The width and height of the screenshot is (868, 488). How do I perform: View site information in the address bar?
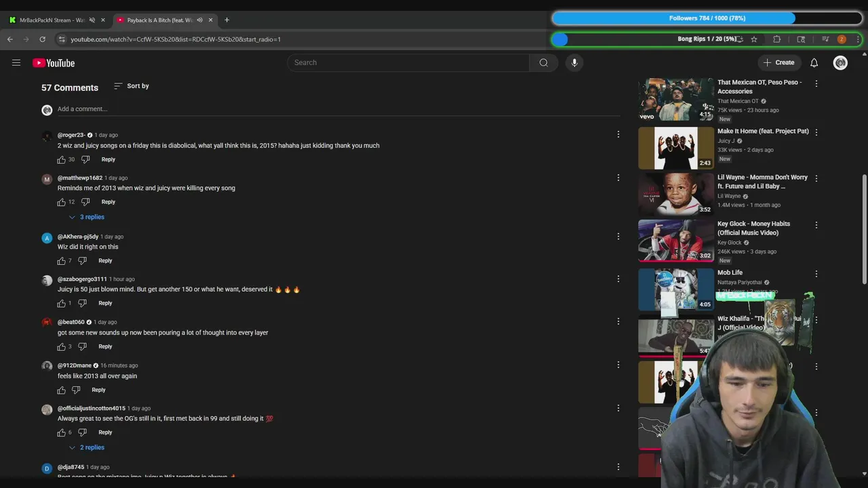pos(62,39)
